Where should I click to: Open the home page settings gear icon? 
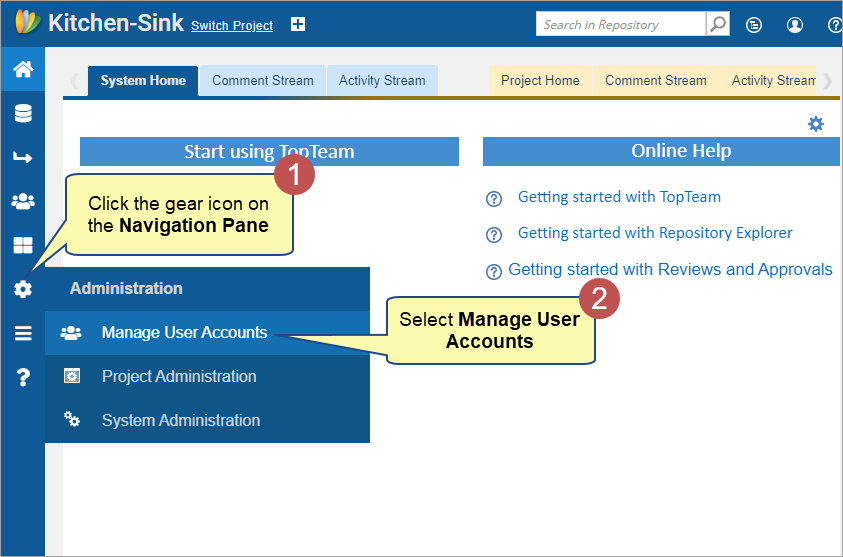816,124
